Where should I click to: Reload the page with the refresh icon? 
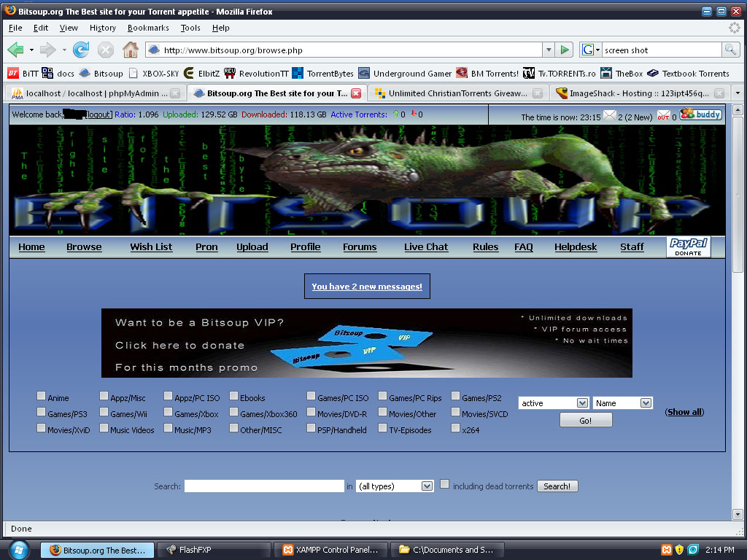coord(81,50)
